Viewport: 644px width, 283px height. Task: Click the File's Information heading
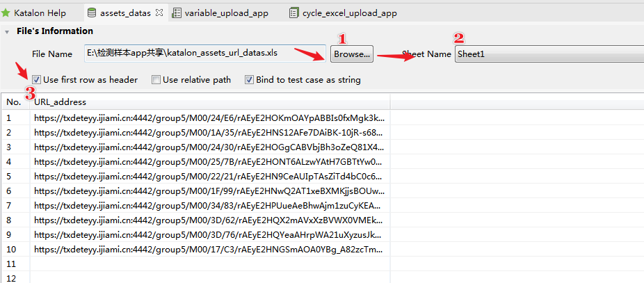[55, 31]
